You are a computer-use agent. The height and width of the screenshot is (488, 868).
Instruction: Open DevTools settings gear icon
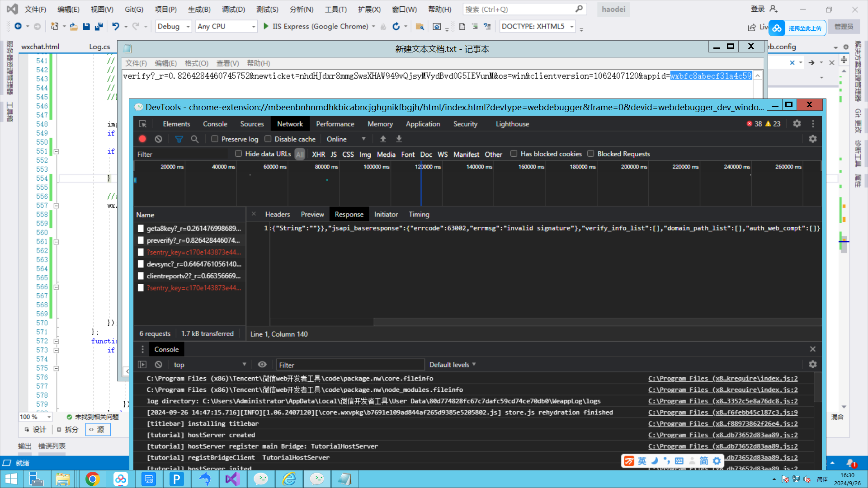coord(797,124)
